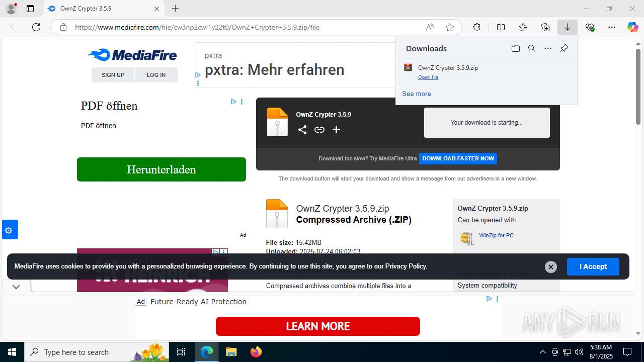Image resolution: width=644 pixels, height=362 pixels.
Task: Add file to account plus icon
Action: tap(337, 130)
